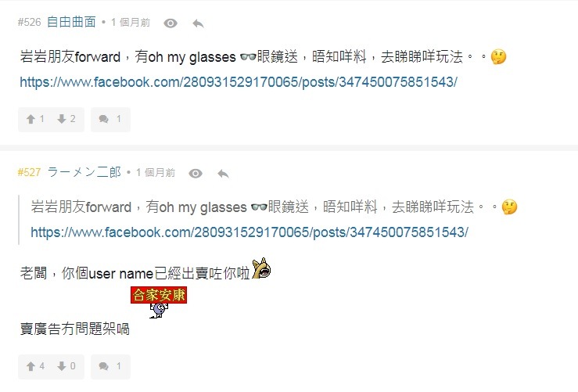Click the laughing emoticon after 你啦
This screenshot has height=392, width=578.
[x=261, y=268]
